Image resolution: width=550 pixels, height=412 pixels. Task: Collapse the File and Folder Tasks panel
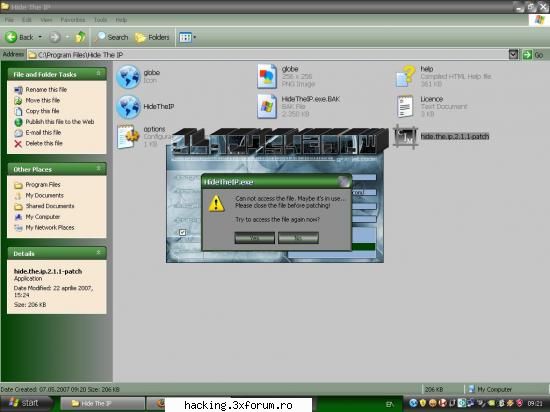point(99,74)
